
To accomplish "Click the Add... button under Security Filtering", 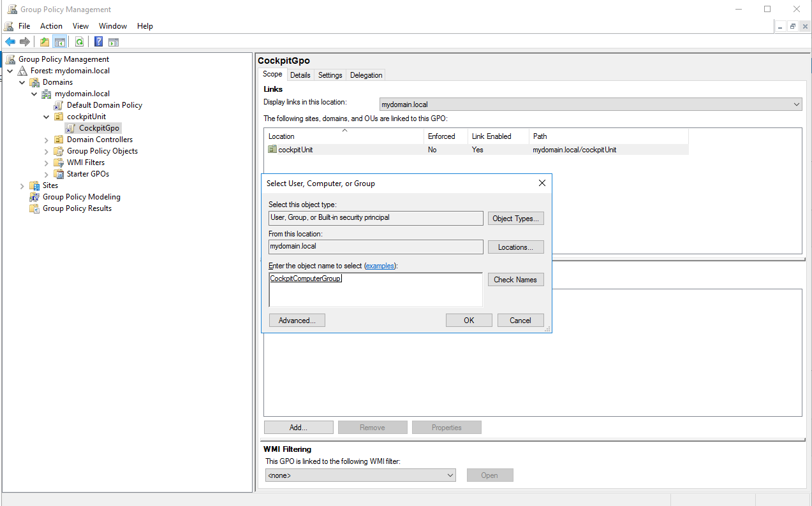I will click(299, 428).
